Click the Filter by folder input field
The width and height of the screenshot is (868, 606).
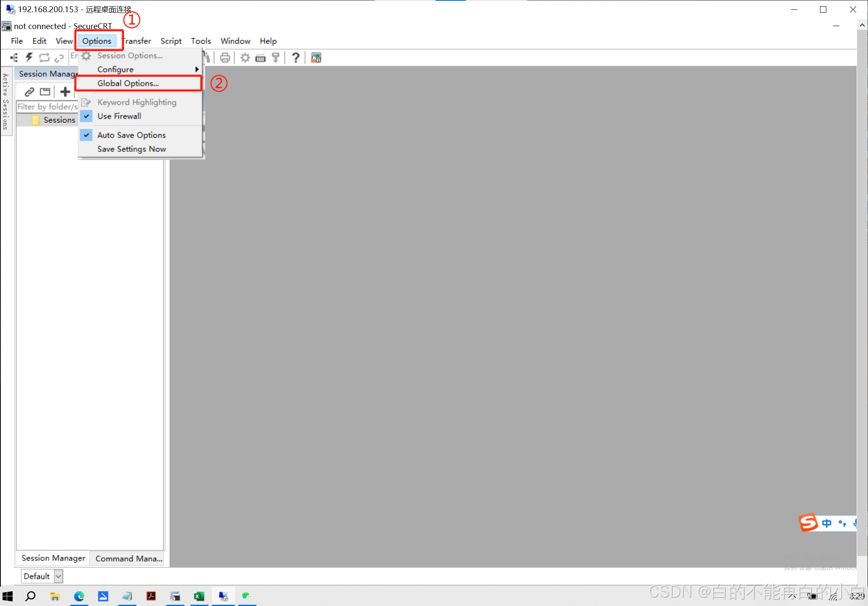coord(47,106)
